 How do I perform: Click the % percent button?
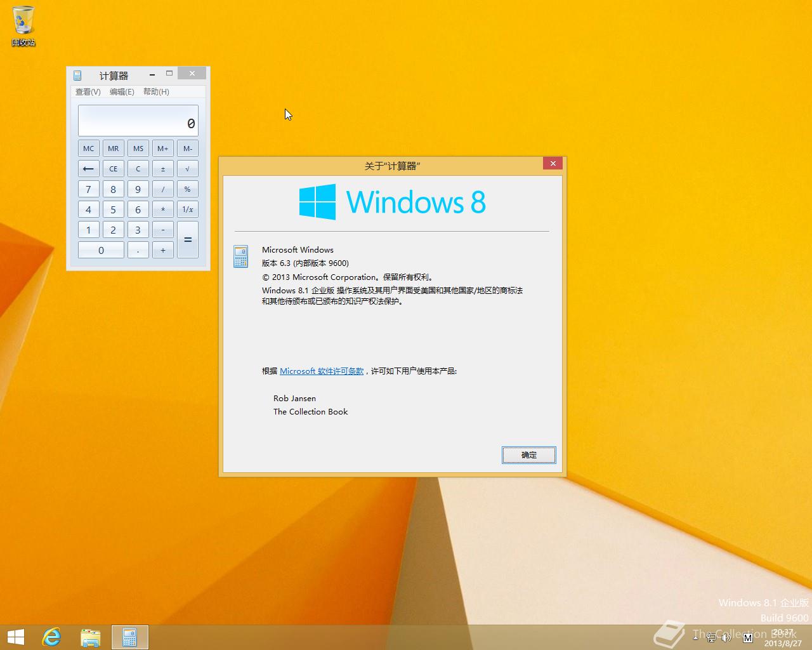coord(188,189)
